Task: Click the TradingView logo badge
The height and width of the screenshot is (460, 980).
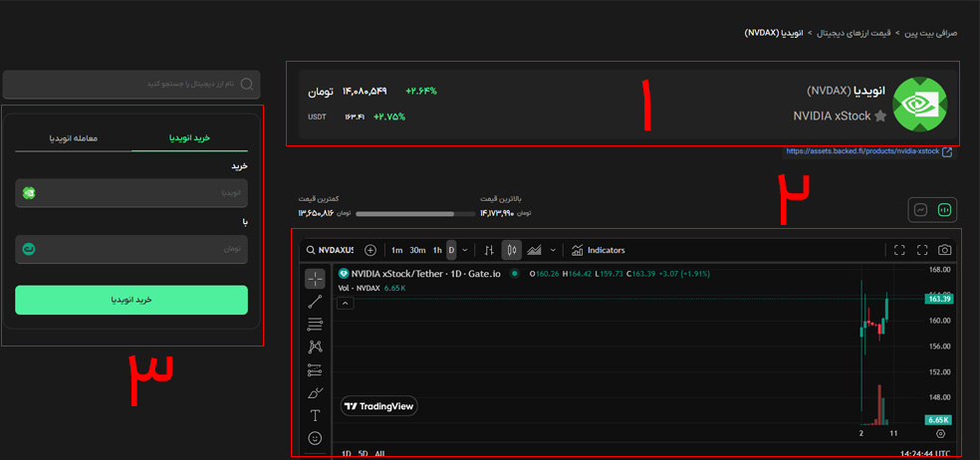Action: (379, 406)
